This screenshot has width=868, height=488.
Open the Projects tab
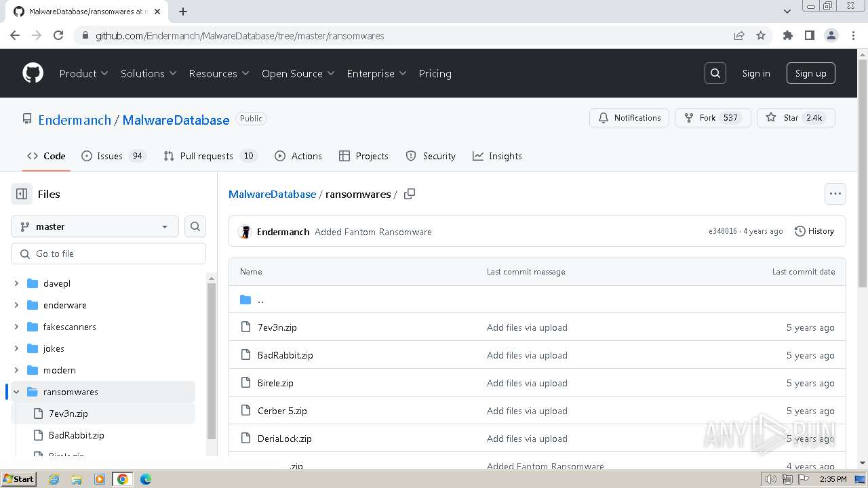click(363, 156)
